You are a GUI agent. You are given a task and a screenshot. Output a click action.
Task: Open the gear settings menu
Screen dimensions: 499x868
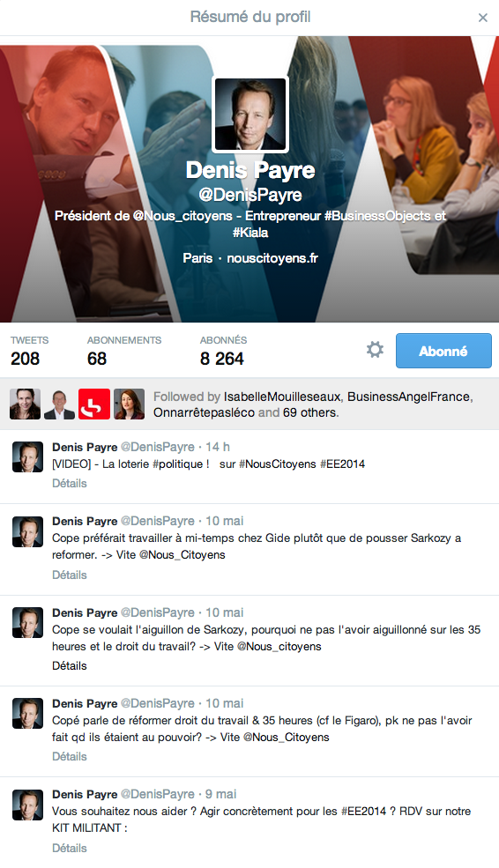[x=375, y=350]
